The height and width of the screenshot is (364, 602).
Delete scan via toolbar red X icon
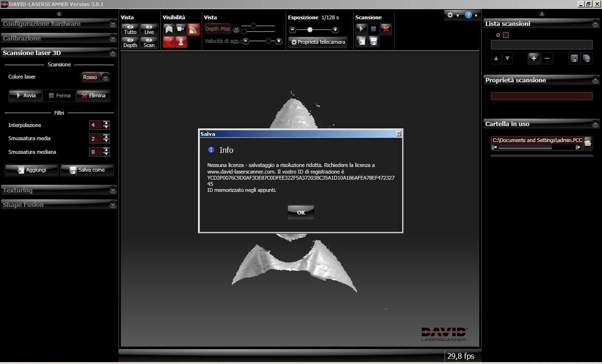click(x=386, y=29)
